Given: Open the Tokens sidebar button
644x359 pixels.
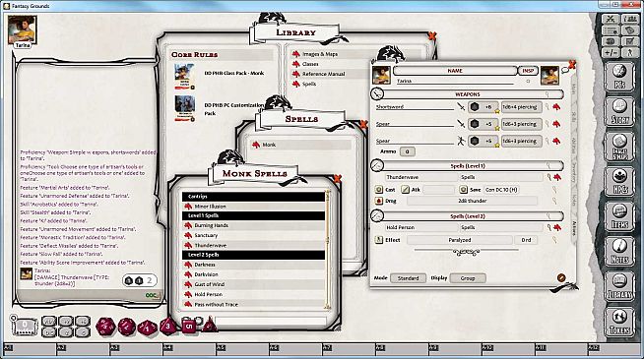Looking at the screenshot, I should (x=619, y=322).
